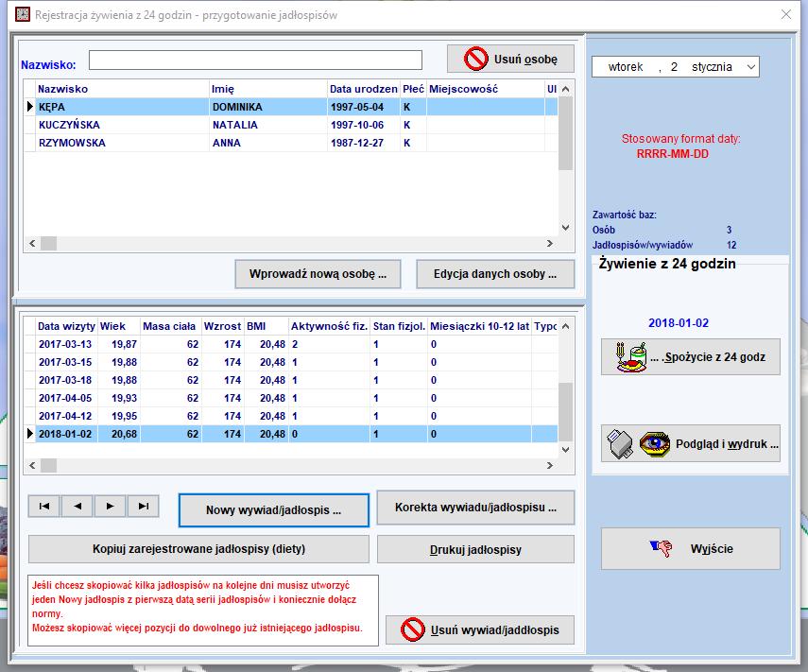Click the right arrow of persons table horizontal scrollbar

click(550, 243)
